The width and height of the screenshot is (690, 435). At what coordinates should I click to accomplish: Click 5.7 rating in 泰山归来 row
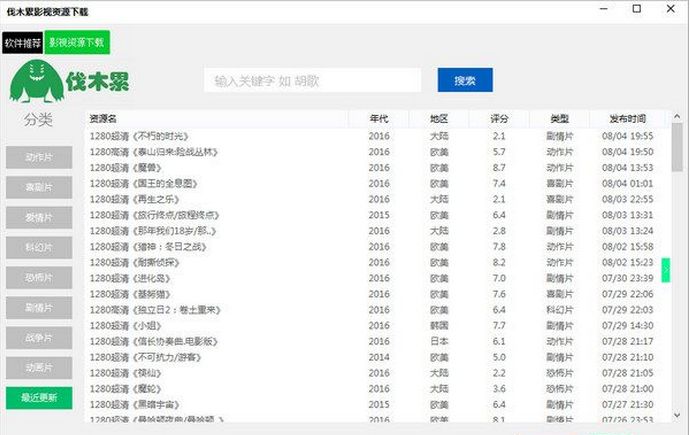point(499,152)
